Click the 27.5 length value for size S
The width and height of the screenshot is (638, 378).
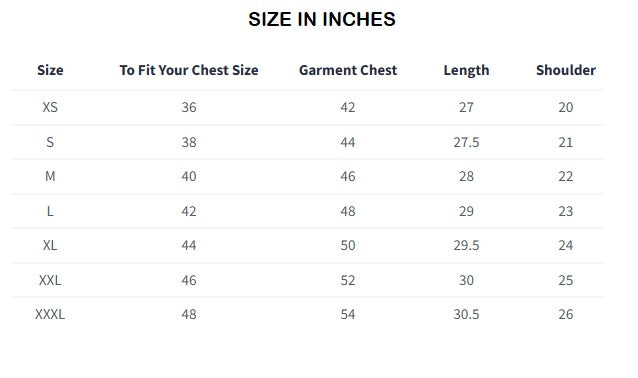click(x=466, y=142)
